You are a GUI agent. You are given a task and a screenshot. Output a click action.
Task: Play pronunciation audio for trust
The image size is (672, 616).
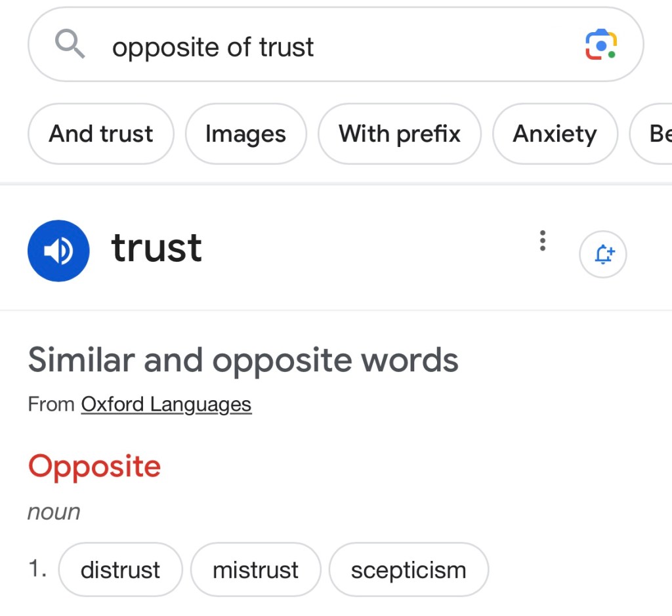point(58,251)
